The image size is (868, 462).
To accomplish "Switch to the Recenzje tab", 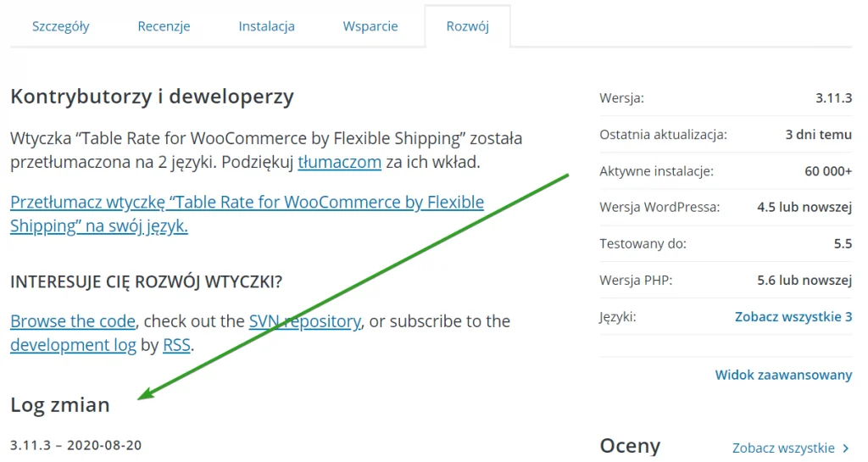I will pyautogui.click(x=164, y=26).
